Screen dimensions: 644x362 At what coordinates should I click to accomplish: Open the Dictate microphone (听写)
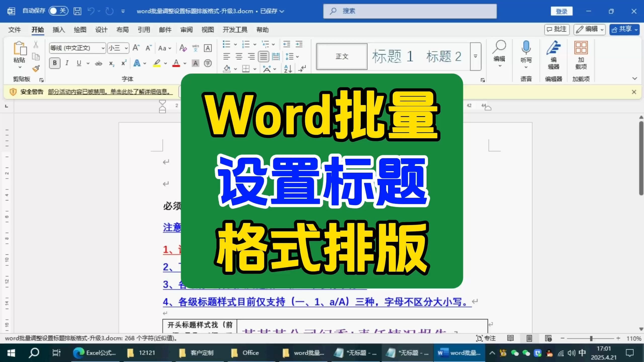(x=526, y=54)
